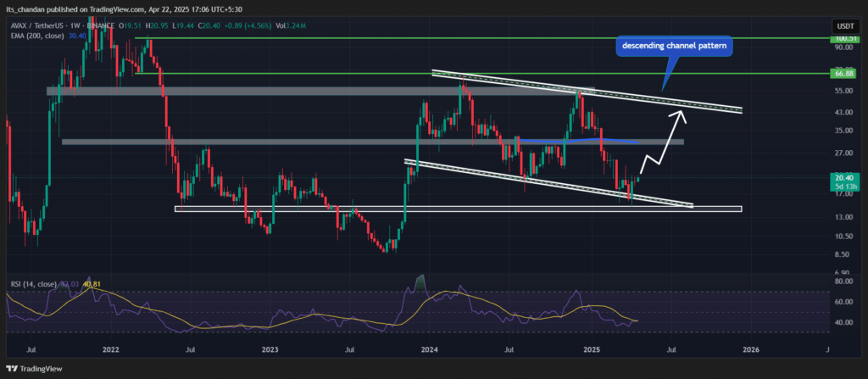Click the white projected-path arrow head
Viewport: 868px width, 379px height.
tap(682, 114)
